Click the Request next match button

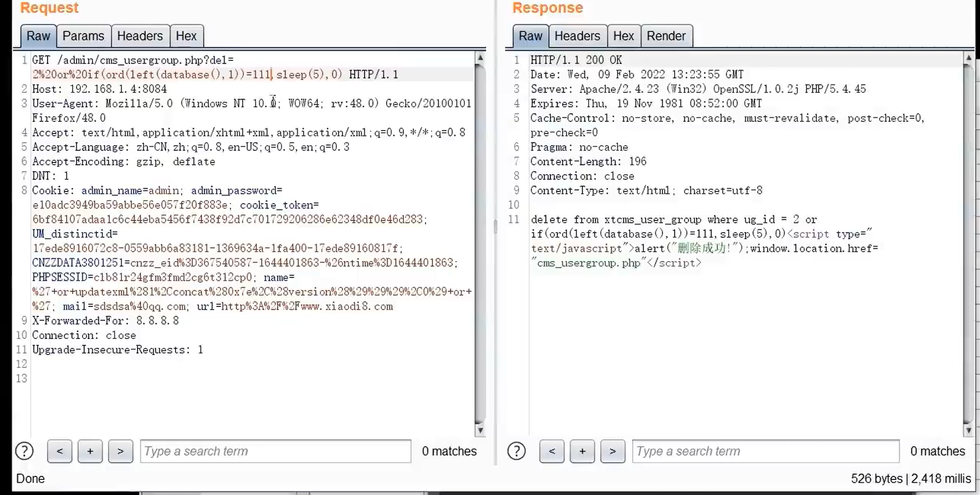[120, 451]
